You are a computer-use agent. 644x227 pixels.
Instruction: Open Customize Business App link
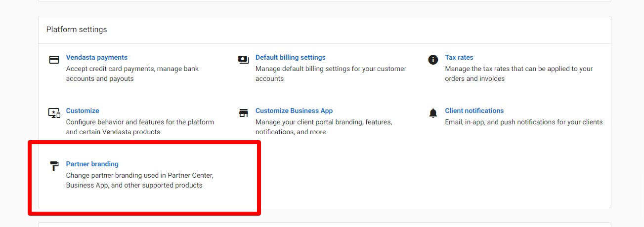point(294,111)
